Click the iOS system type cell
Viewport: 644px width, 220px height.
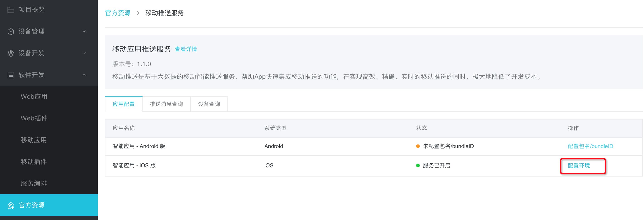tap(269, 165)
